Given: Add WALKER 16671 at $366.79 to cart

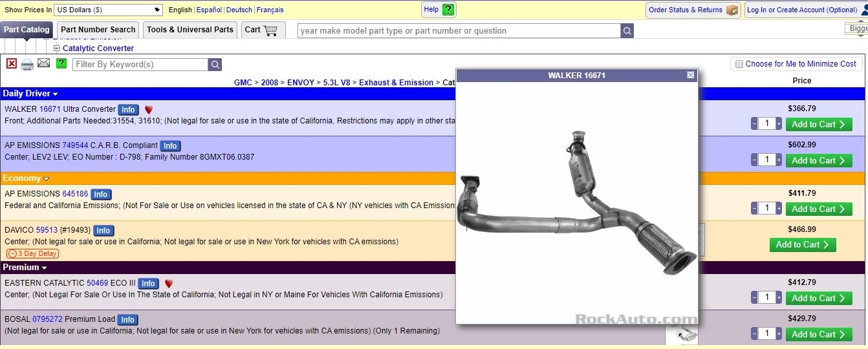Looking at the screenshot, I should pyautogui.click(x=819, y=125).
